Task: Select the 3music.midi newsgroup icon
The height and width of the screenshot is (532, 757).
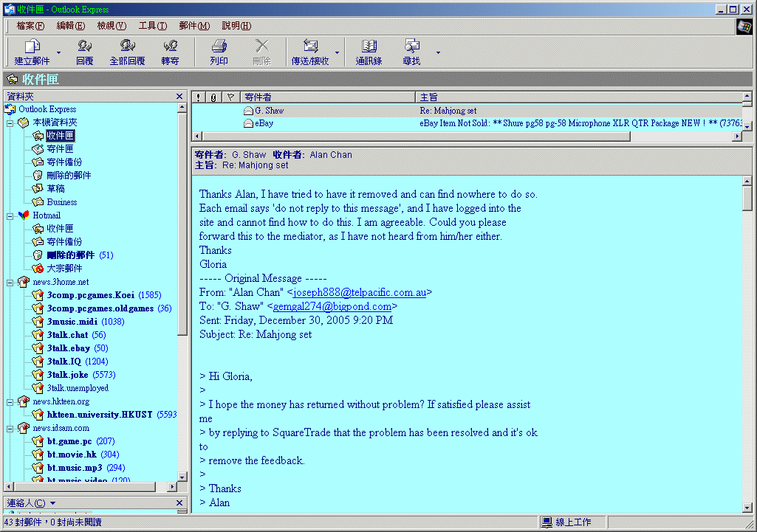Action: coord(38,322)
